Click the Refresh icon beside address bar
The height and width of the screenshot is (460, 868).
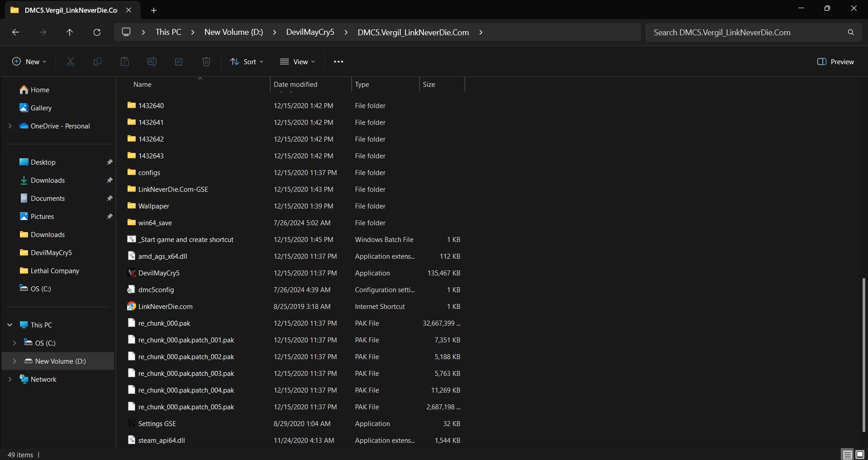(x=97, y=32)
